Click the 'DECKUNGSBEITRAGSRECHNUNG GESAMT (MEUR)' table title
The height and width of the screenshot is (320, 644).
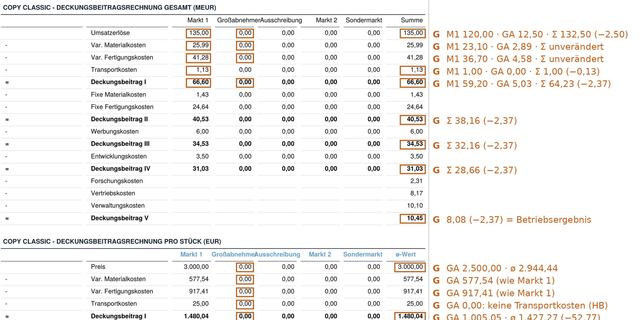[x=109, y=7]
